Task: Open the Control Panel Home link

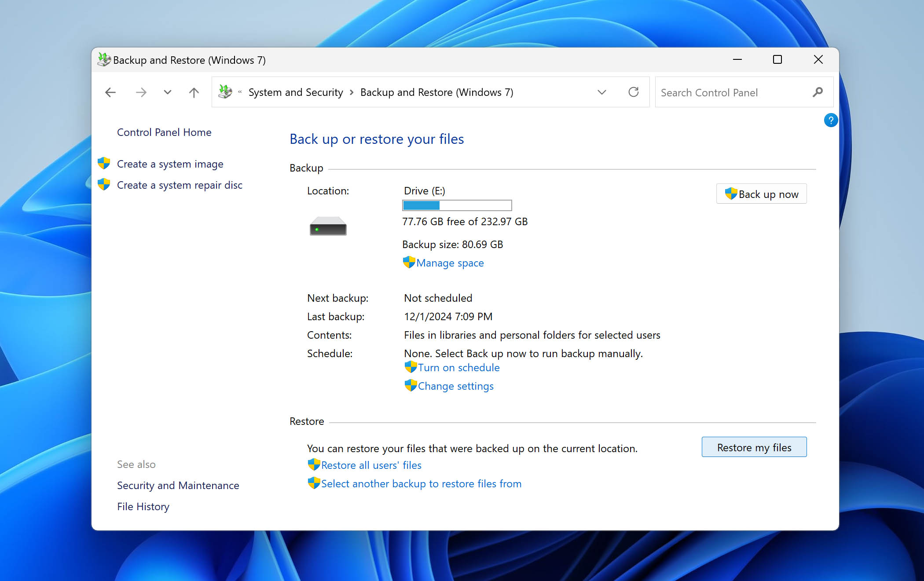Action: click(x=164, y=132)
